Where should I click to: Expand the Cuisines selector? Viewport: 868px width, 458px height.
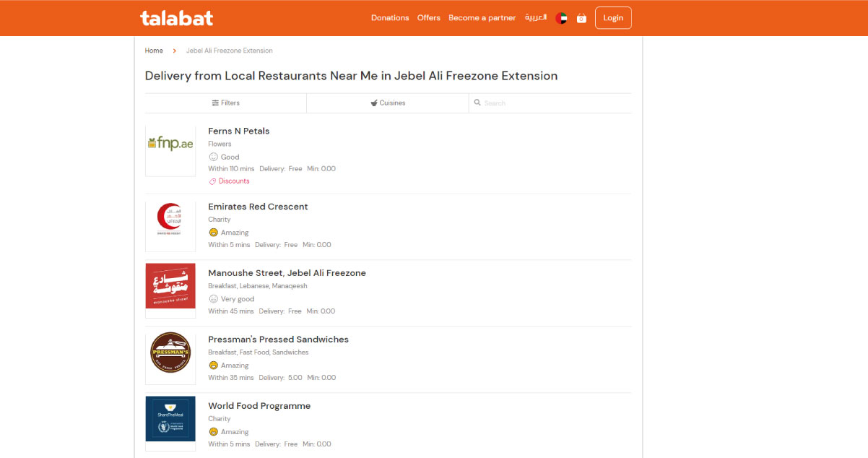click(388, 103)
